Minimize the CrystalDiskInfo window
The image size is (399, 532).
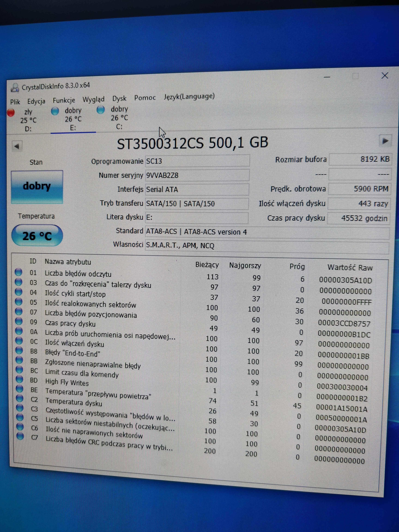(x=327, y=77)
